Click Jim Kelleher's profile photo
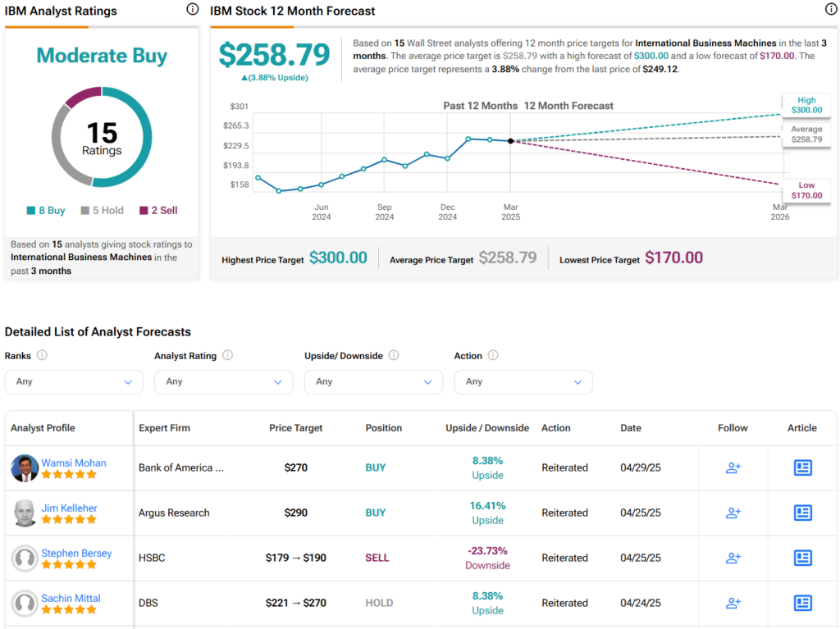Viewport: 840px width, 629px height. point(25,513)
